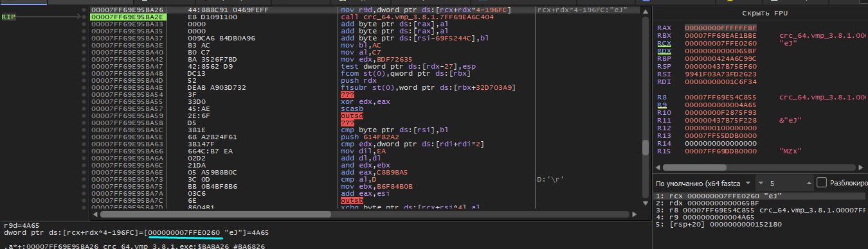Toggle breakpoint dot at address 00007FF69E95BA33
This screenshot has width=868, height=249.
84,24
